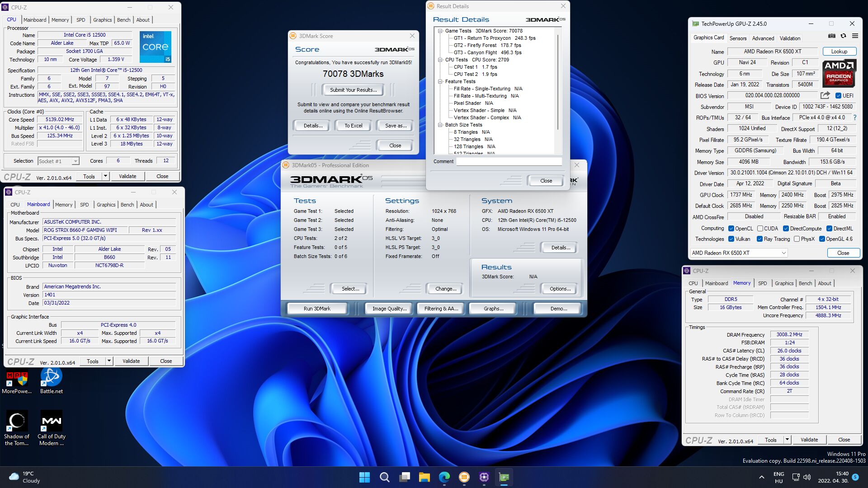Open the weather widget
Viewport: 868px width, 488px height.
25,477
